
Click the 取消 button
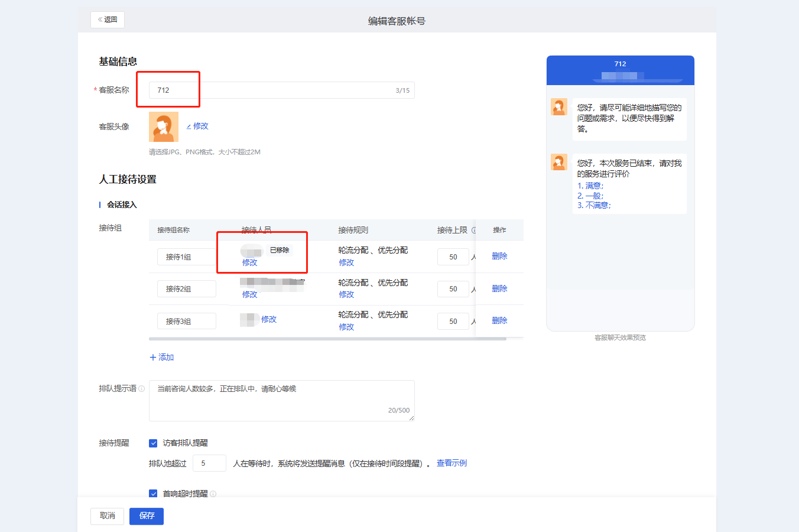tap(107, 516)
